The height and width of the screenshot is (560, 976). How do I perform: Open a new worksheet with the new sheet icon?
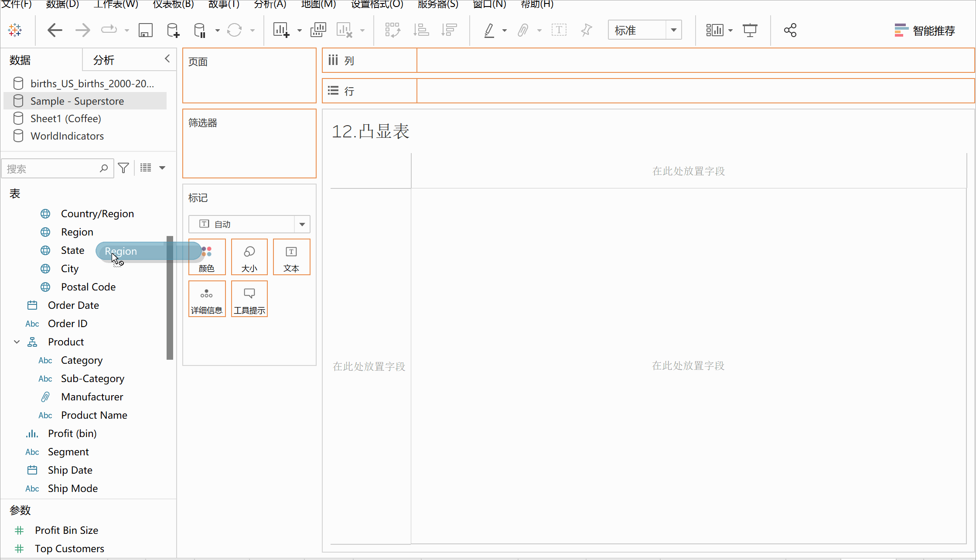281,30
